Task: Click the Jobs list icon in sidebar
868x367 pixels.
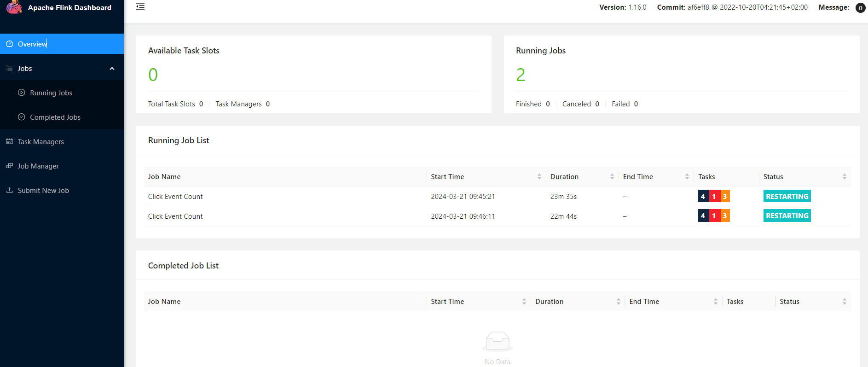Action: (9, 68)
